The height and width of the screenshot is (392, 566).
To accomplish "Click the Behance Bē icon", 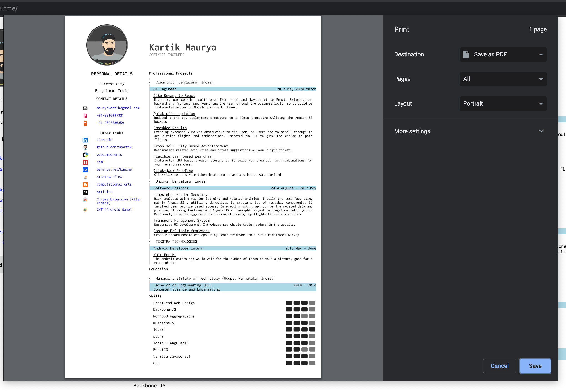I will click(x=85, y=170).
